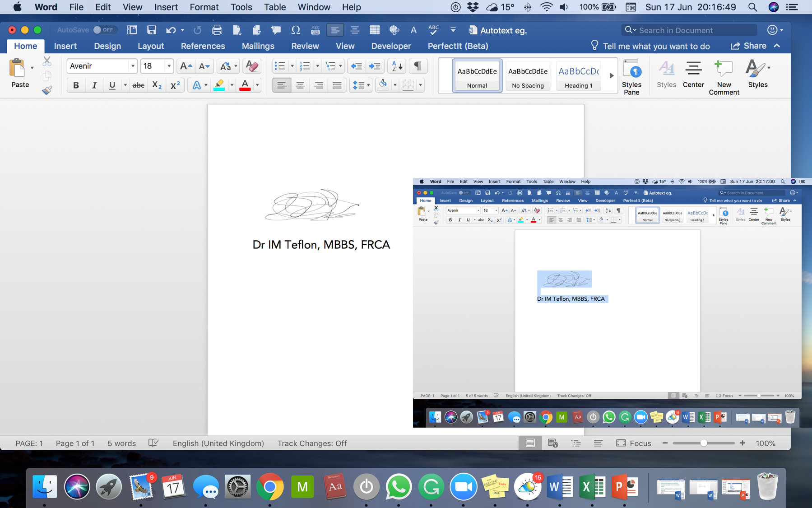Toggle Bold formatting

(x=76, y=85)
